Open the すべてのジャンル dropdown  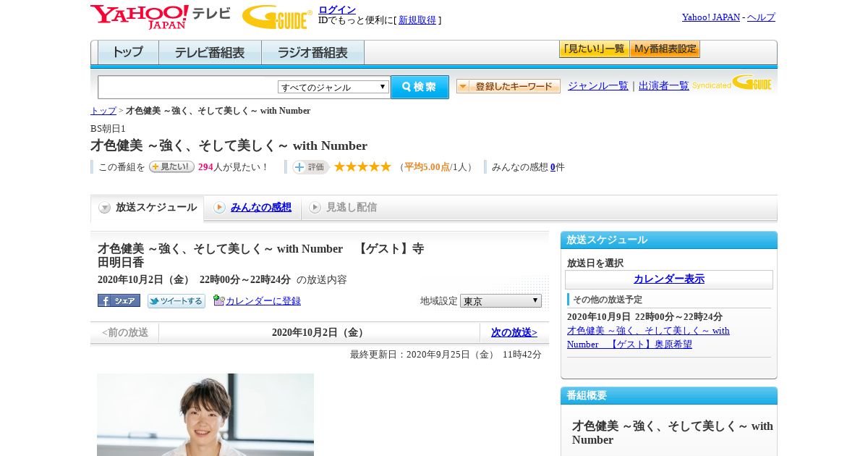pyautogui.click(x=333, y=87)
